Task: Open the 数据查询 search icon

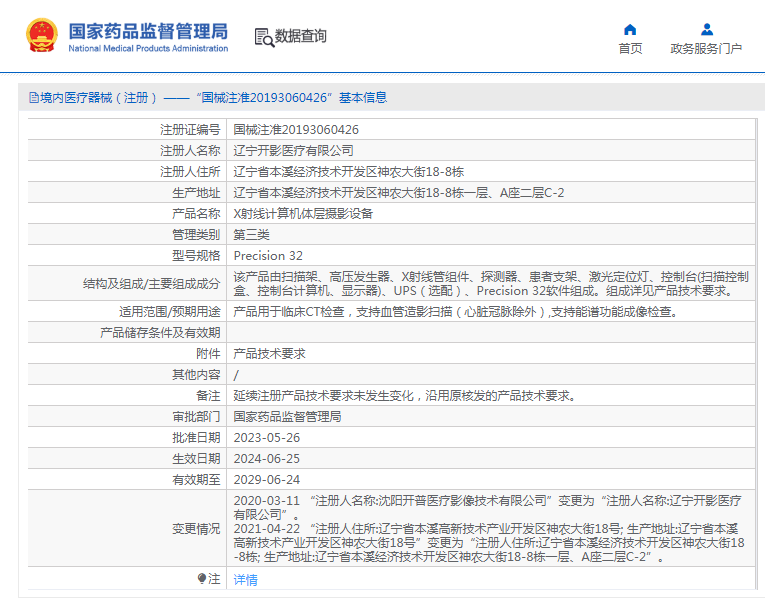Action: (264, 38)
